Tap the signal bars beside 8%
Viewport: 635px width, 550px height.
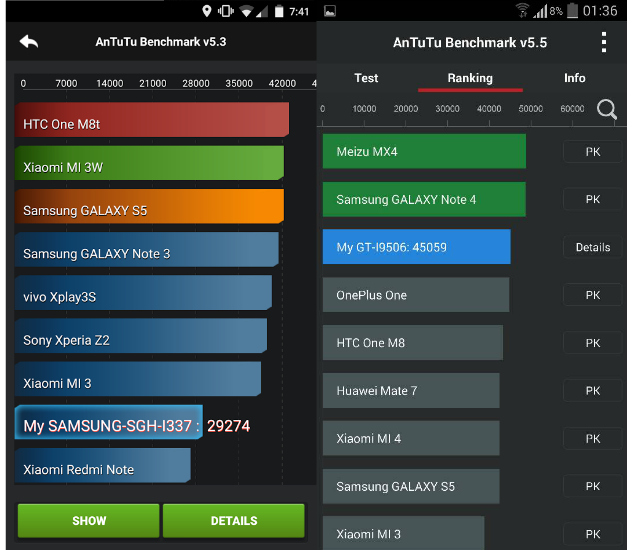click(540, 11)
